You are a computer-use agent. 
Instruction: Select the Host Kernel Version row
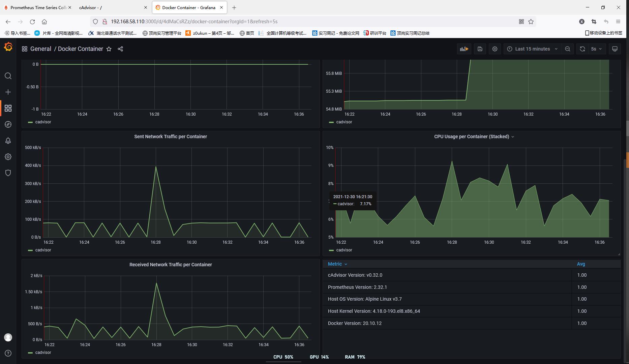point(472,311)
